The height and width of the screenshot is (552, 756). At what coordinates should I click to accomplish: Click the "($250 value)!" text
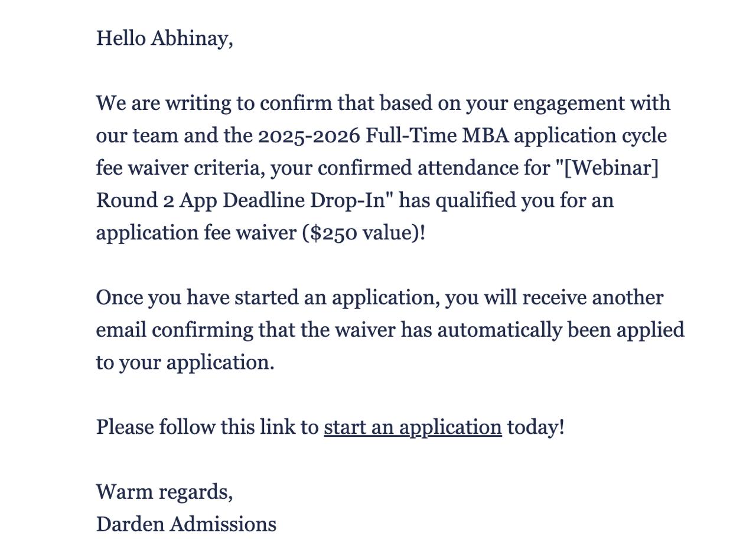(363, 233)
